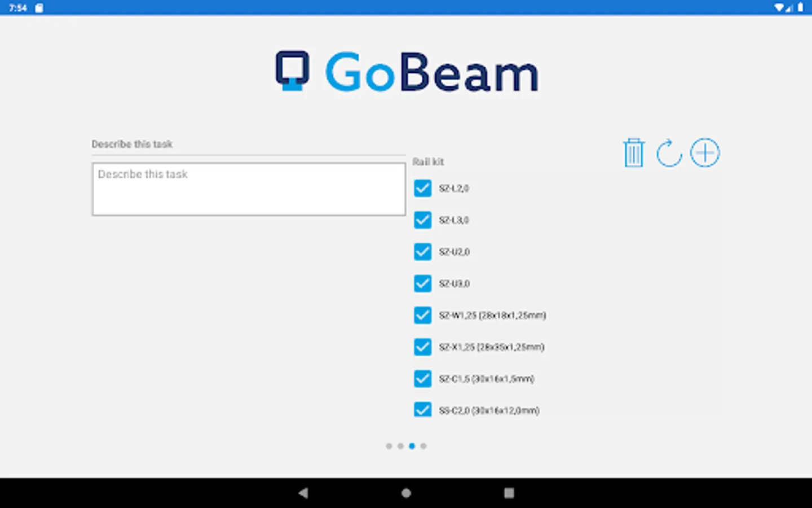Open Android recent apps square button
Screen dimensions: 812x508
(x=509, y=493)
